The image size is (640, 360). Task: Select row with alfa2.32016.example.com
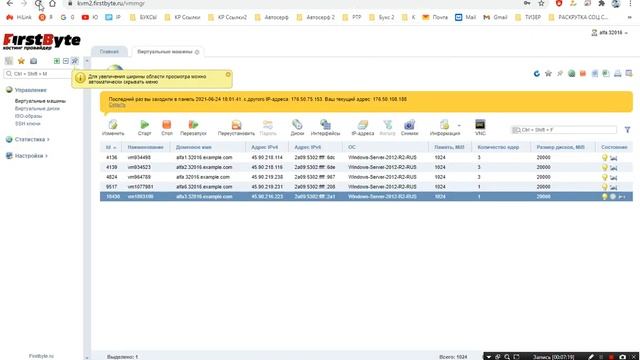(366, 167)
